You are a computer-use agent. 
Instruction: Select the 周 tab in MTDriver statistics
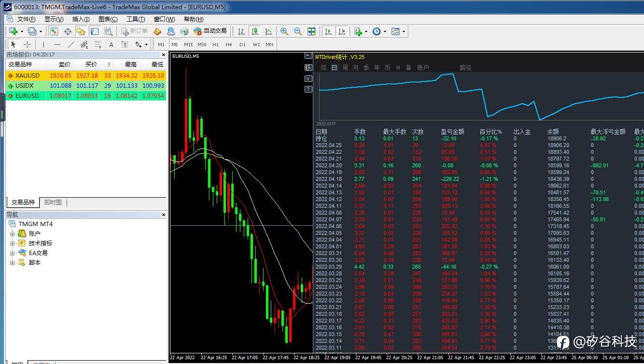point(345,68)
